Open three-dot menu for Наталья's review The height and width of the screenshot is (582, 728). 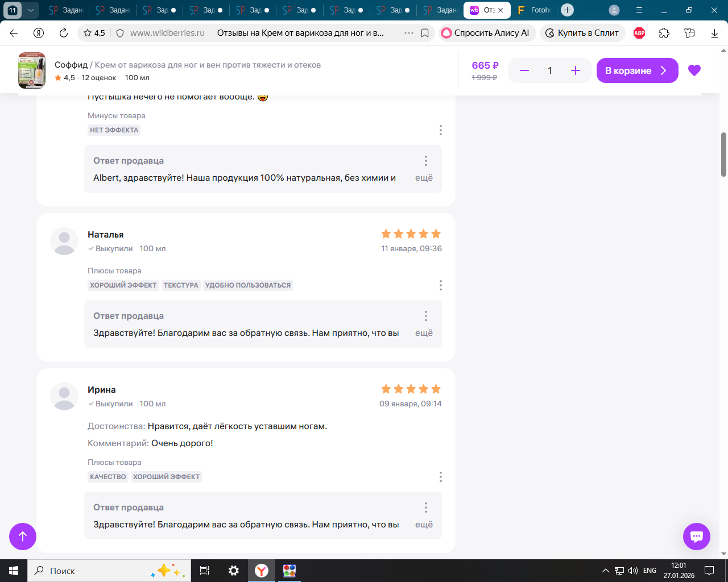point(440,285)
